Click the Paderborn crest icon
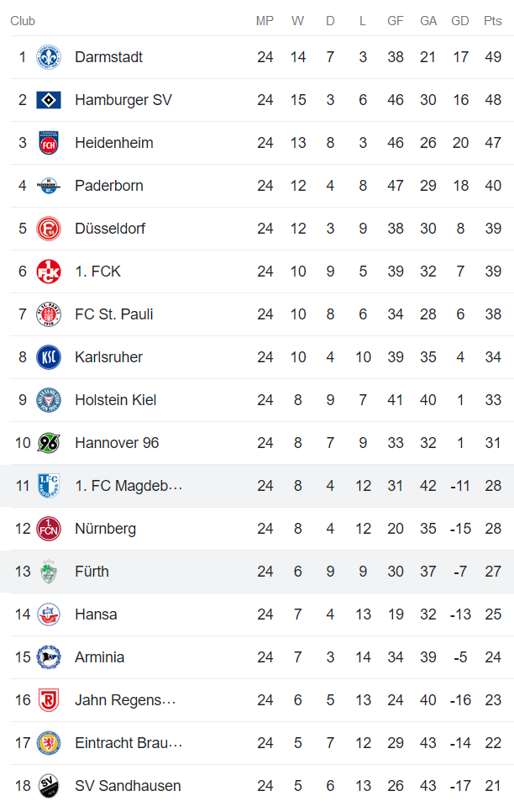514x812 pixels. tap(48, 185)
